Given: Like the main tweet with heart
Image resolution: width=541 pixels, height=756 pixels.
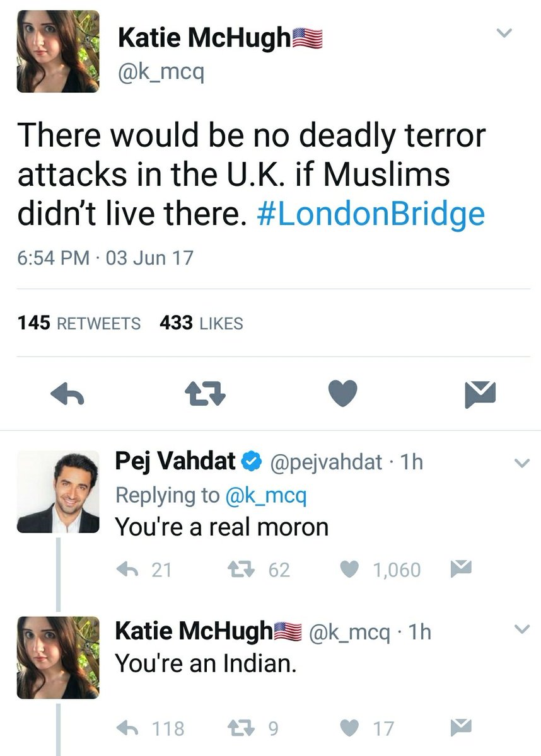Looking at the screenshot, I should pos(344,394).
